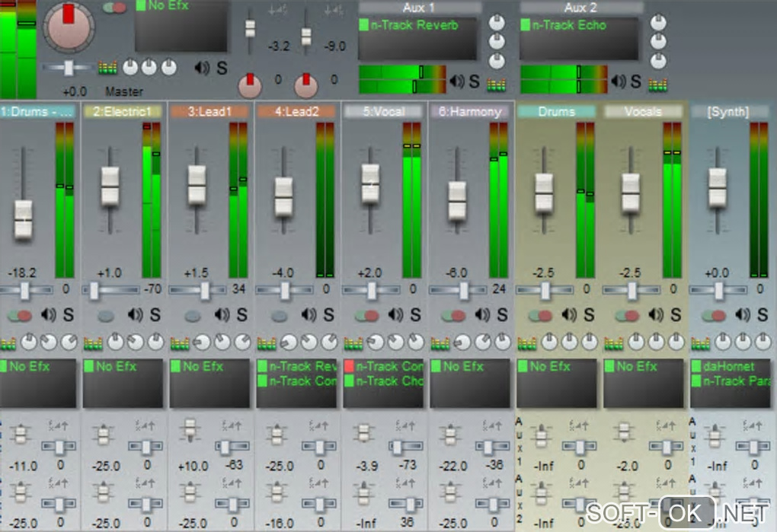This screenshot has height=532, width=777.
Task: Click the 1:Drums volume fader handle
Action: pyautogui.click(x=24, y=220)
